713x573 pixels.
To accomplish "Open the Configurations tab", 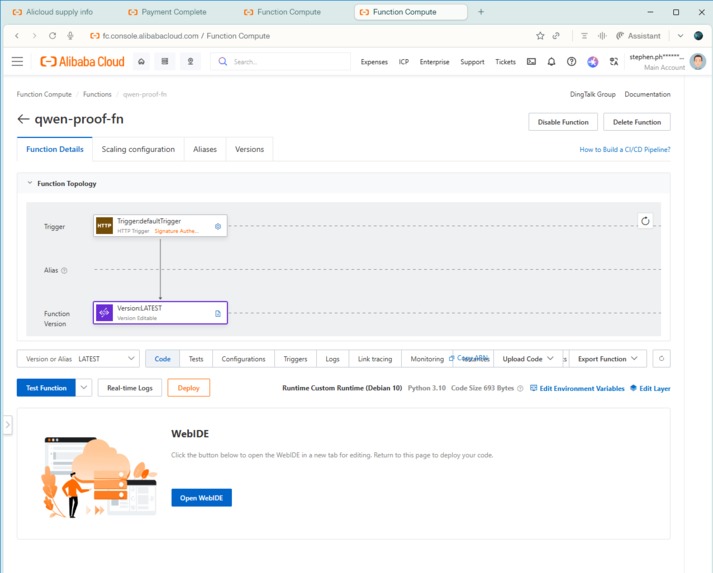I will pyautogui.click(x=243, y=359).
